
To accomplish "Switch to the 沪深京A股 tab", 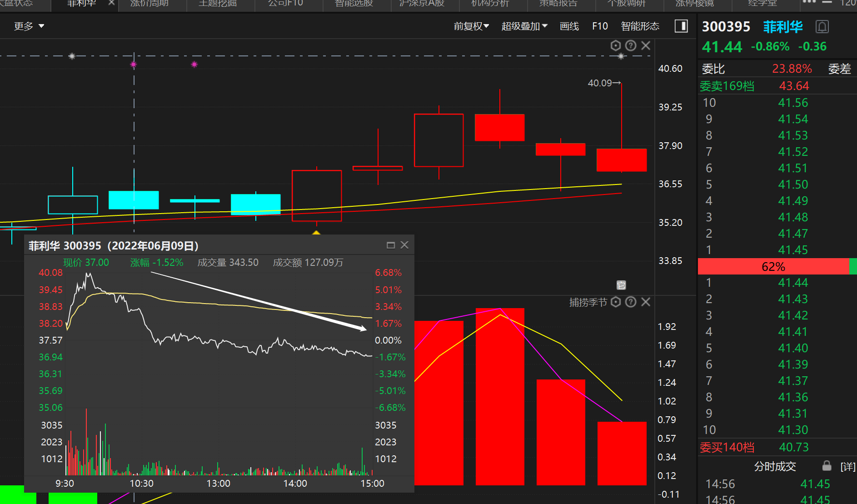I will pos(422,3).
